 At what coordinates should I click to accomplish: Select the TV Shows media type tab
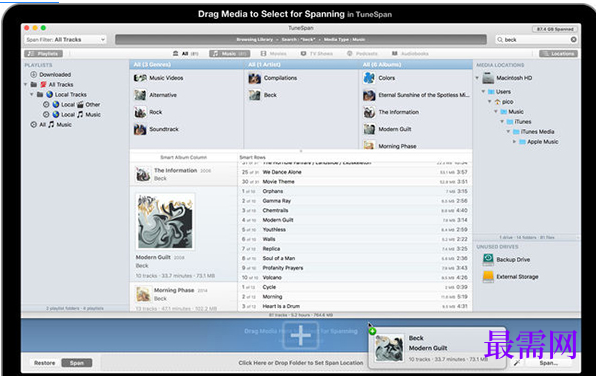[317, 54]
